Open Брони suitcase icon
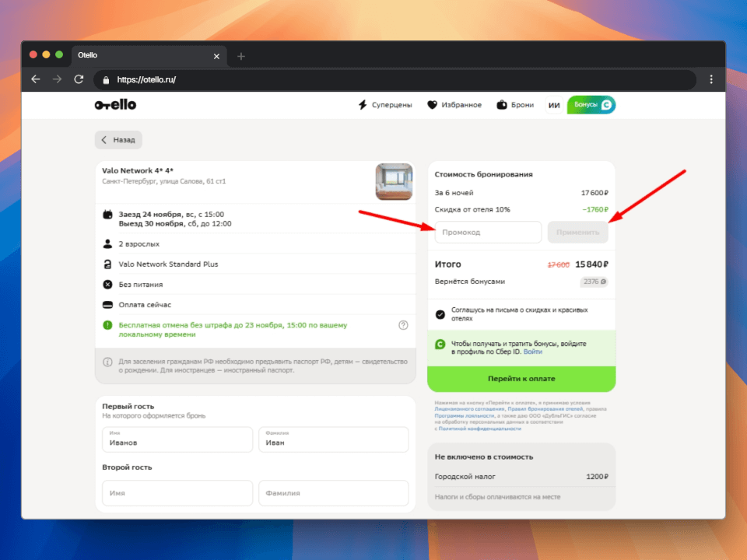Screen dimensions: 747x560 [x=502, y=105]
